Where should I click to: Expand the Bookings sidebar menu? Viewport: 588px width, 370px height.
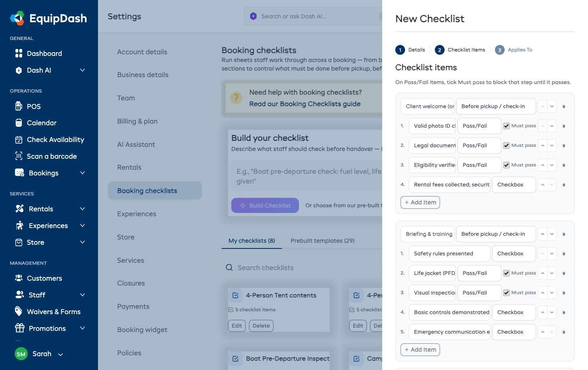[x=82, y=173]
